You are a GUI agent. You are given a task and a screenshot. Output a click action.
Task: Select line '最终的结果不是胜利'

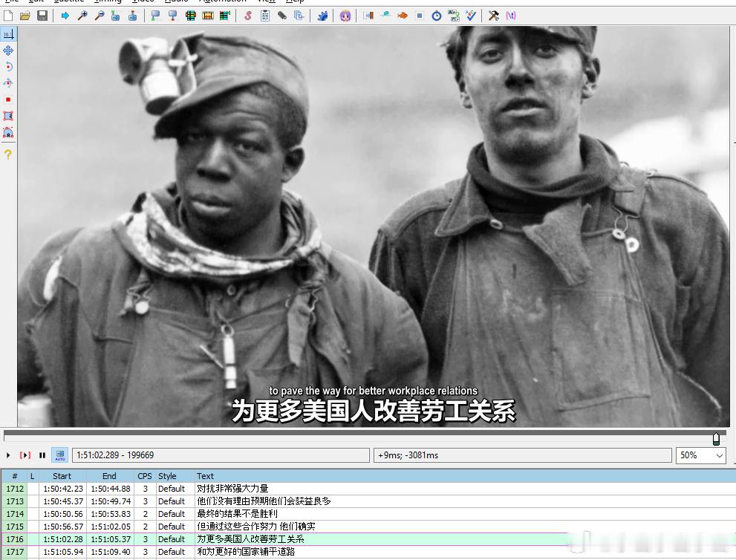[368, 514]
